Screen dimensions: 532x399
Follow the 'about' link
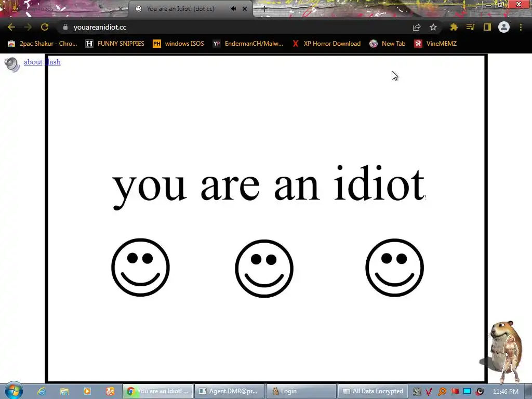click(x=33, y=62)
